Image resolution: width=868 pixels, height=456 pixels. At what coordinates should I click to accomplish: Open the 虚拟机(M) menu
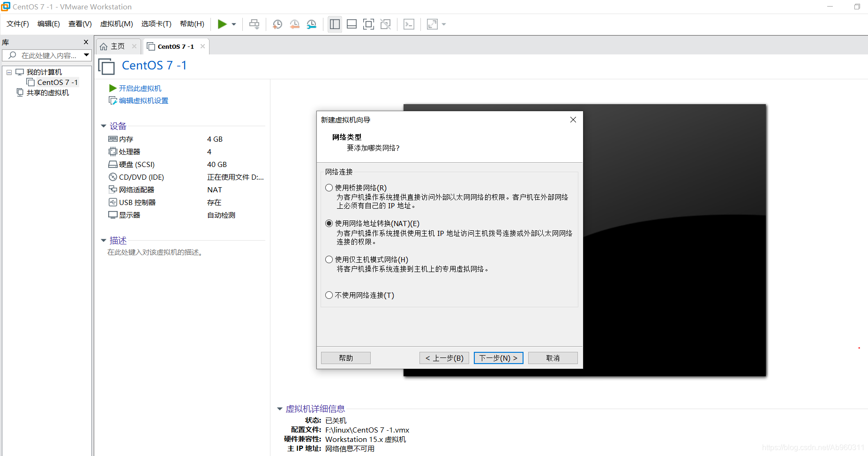[x=117, y=24]
